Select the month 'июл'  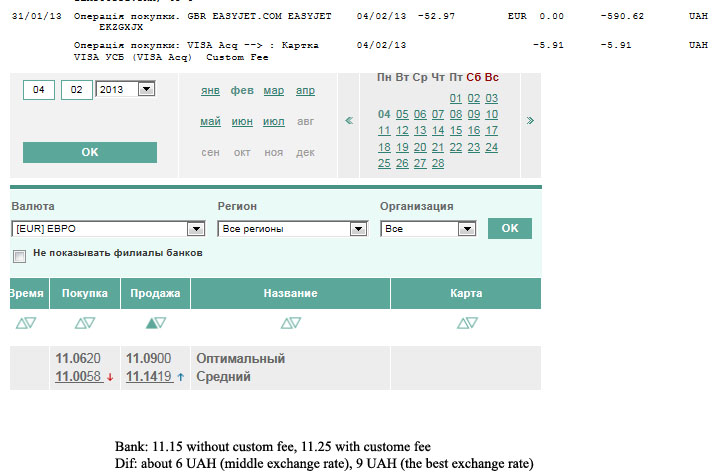pyautogui.click(x=273, y=121)
